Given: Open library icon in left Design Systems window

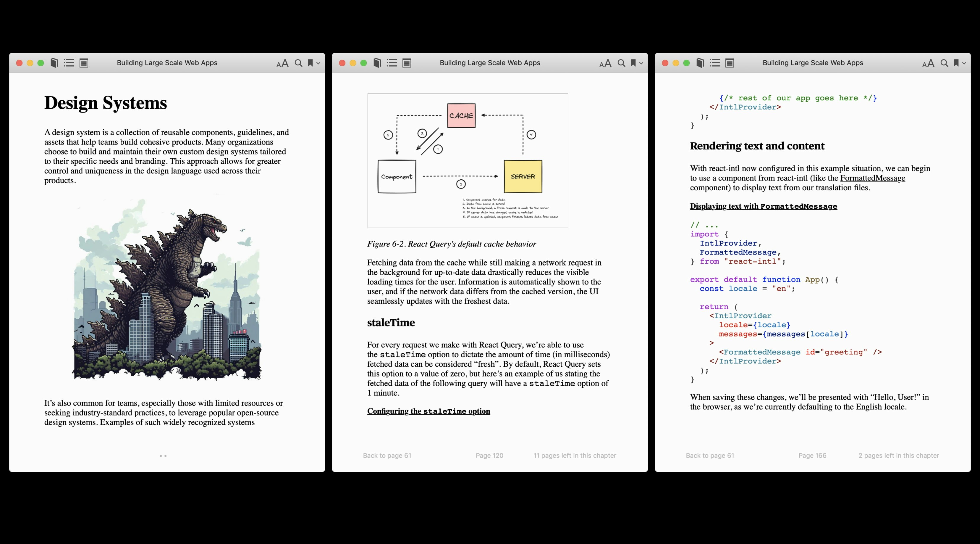Looking at the screenshot, I should click(54, 63).
